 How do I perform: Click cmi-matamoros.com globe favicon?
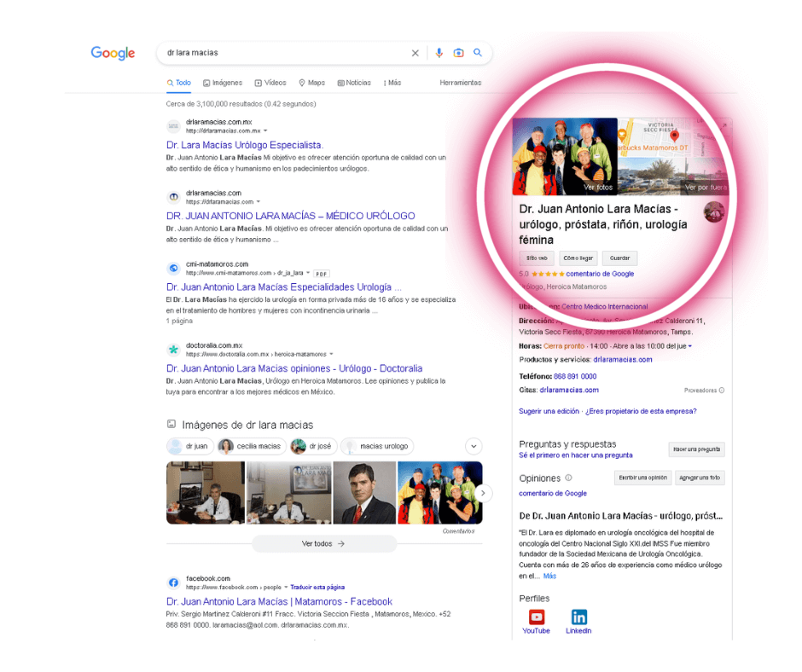tap(174, 268)
